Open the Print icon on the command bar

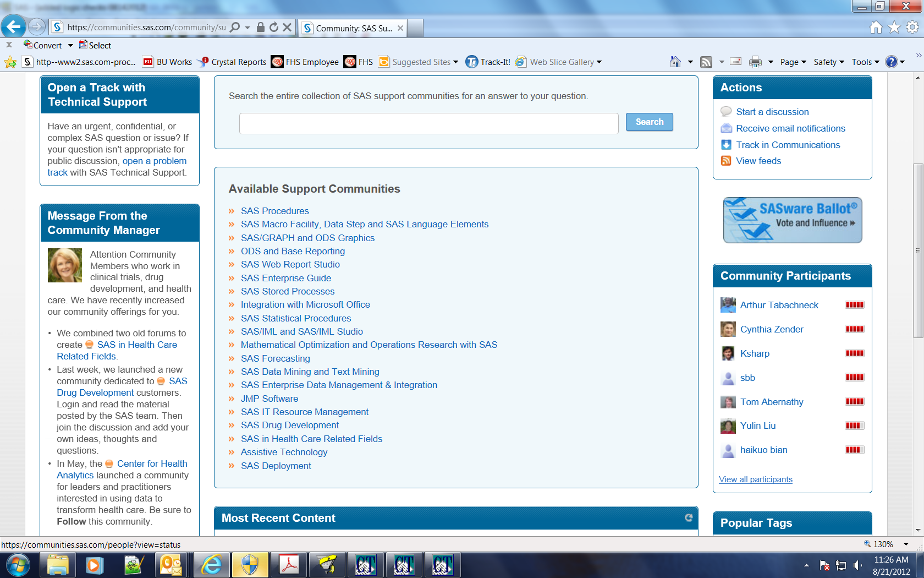tap(756, 62)
